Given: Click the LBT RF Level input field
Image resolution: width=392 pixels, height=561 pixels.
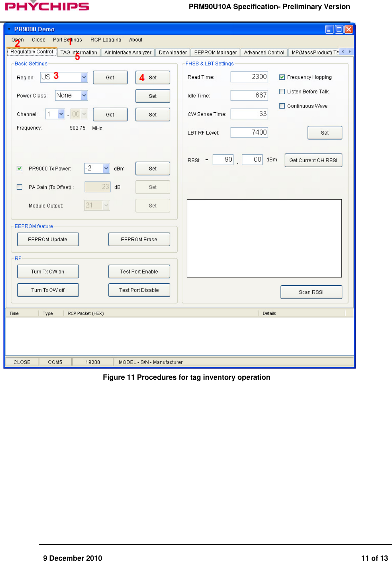Looking at the screenshot, I should pos(249,132).
